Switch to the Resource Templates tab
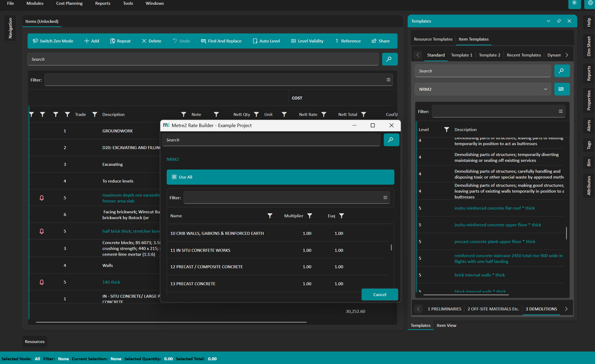Viewport: 595px width, 364px height. click(433, 39)
